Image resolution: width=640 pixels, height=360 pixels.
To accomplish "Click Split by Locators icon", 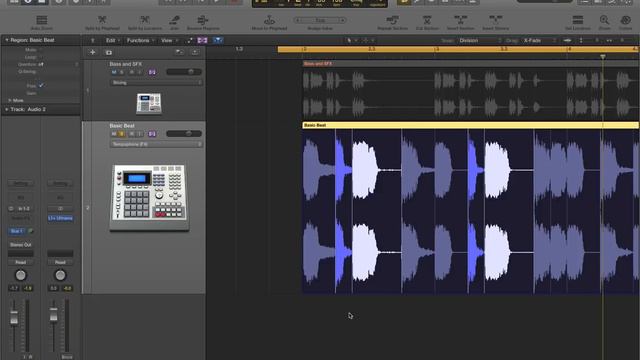I will 144,20.
